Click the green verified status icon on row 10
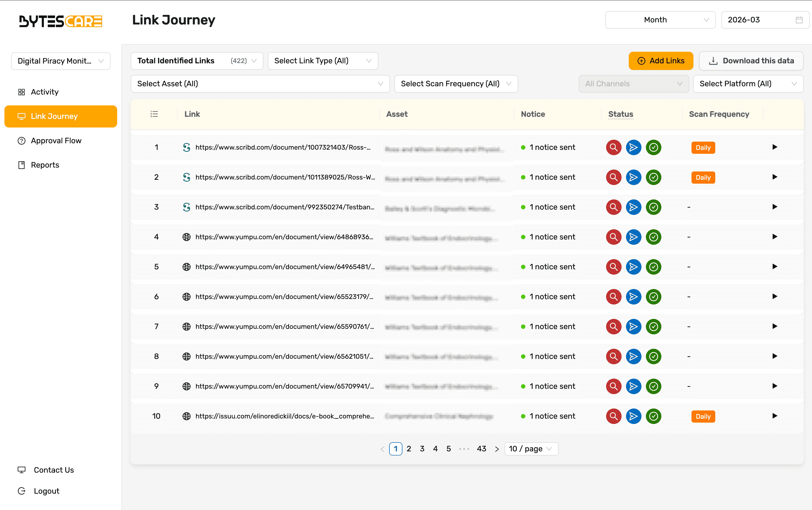Image resolution: width=812 pixels, height=510 pixels. pos(653,416)
